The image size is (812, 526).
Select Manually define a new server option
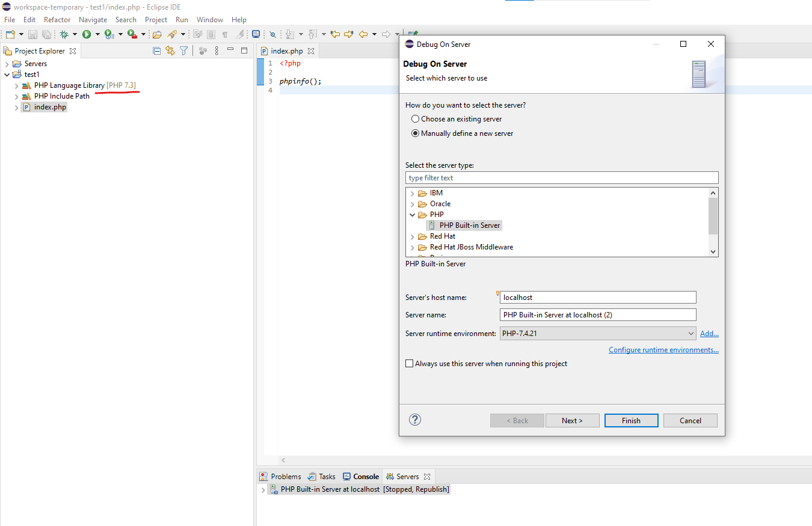pyautogui.click(x=415, y=133)
